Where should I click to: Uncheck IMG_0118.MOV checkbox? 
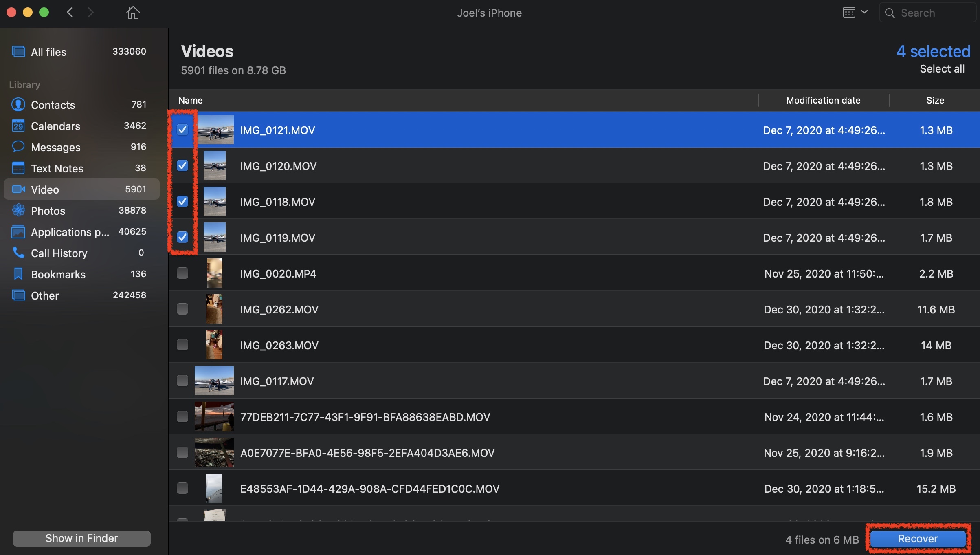(x=182, y=201)
